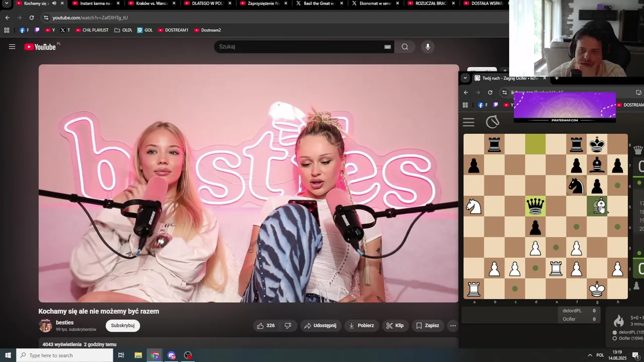Open more actions three-dot menu
Image resolution: width=644 pixels, height=362 pixels.
coord(453,326)
